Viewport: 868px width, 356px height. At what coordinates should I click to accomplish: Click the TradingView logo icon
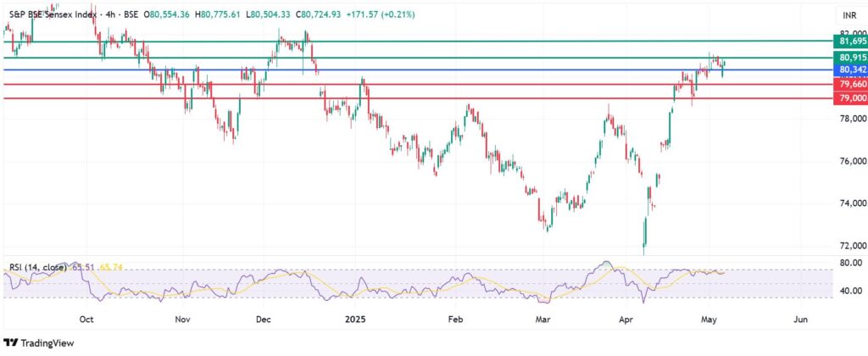click(x=12, y=342)
